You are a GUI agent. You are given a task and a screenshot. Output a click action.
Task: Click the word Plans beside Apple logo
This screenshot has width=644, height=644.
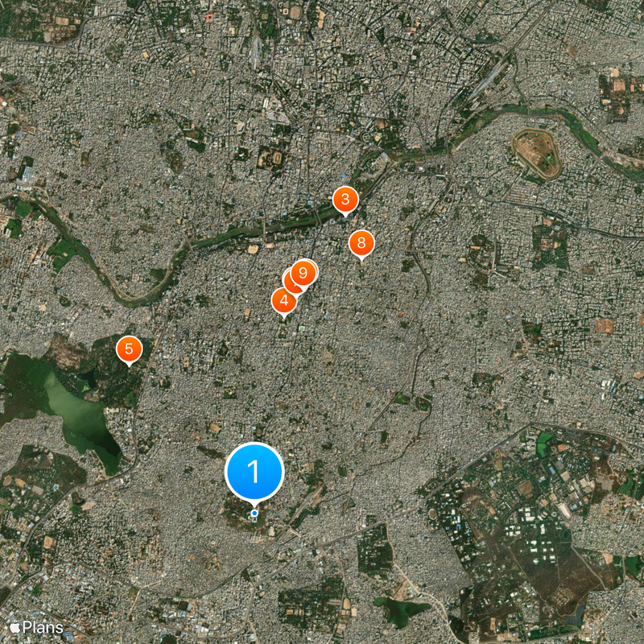point(43,628)
